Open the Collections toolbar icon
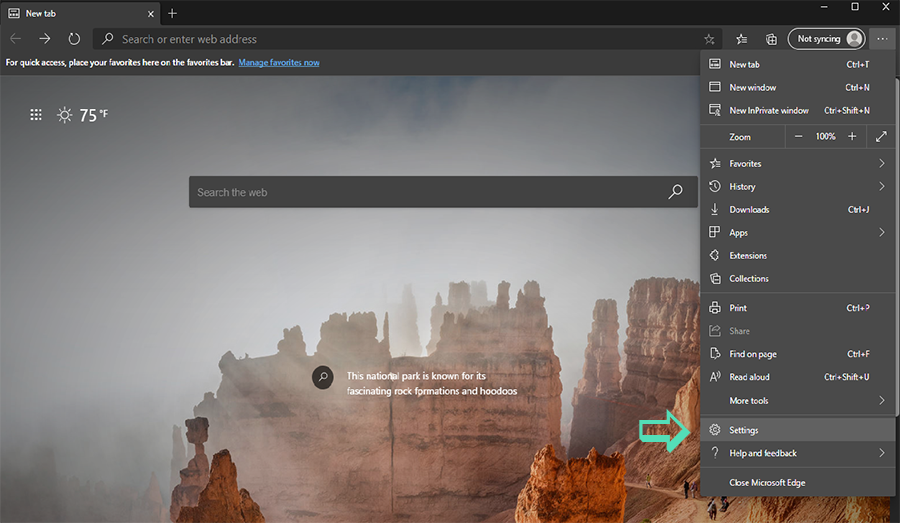Screen dimensions: 900x523 point(771,39)
